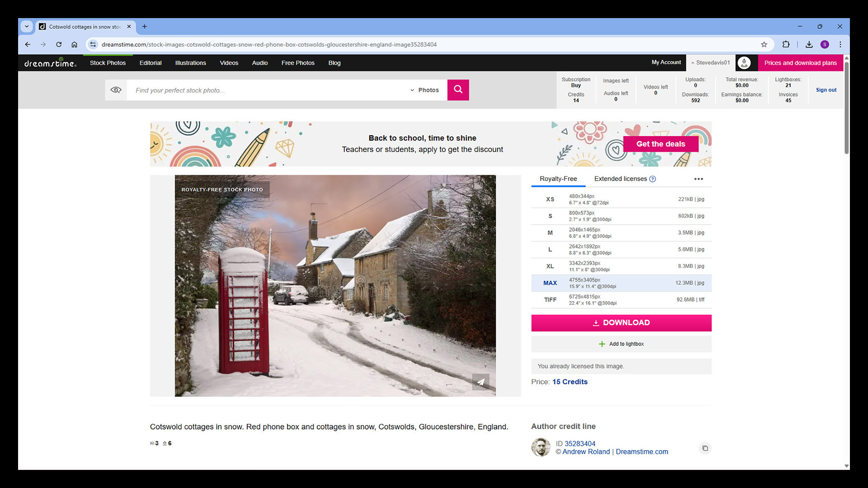Switch to the Extended licenses tab
Screen dimensions: 868x488
point(620,179)
